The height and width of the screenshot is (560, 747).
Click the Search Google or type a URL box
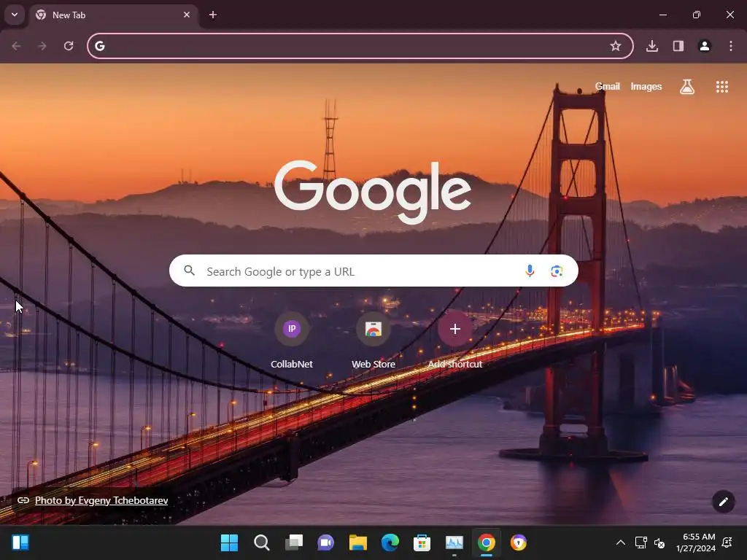pos(373,271)
